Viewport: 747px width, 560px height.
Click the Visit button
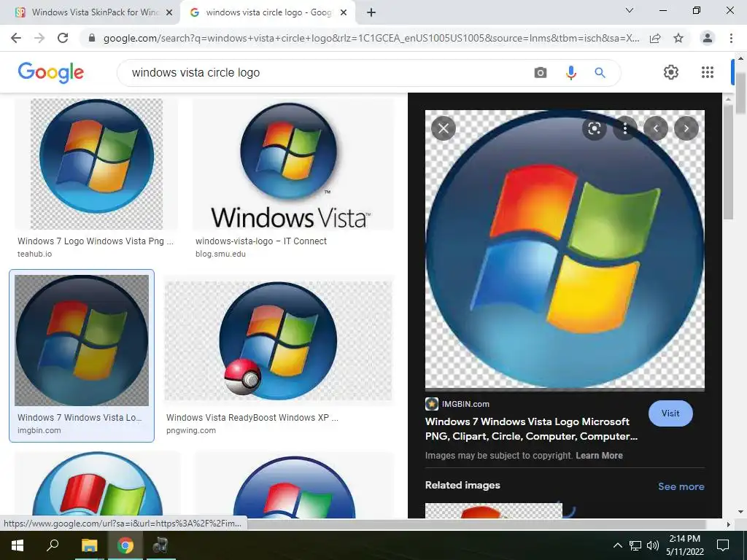coord(670,413)
